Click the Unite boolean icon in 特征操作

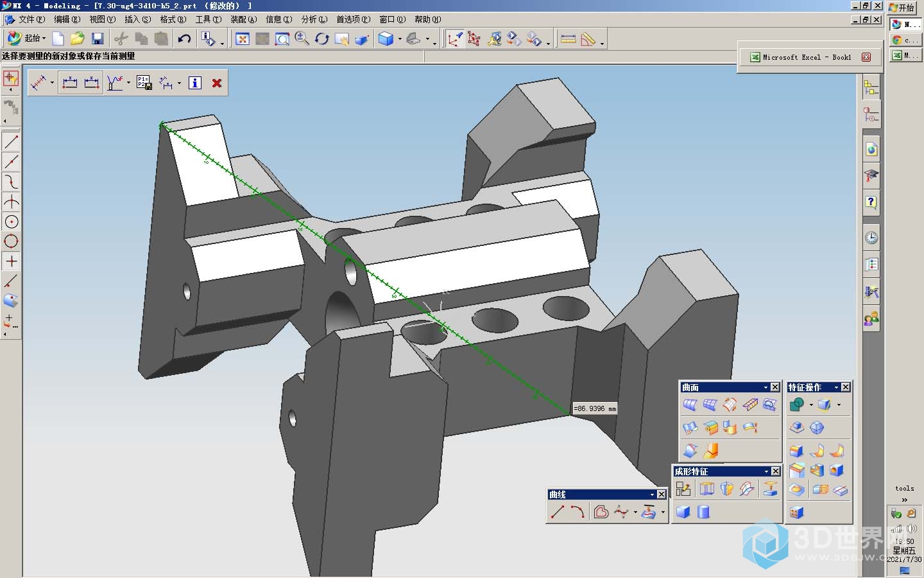pyautogui.click(x=797, y=405)
